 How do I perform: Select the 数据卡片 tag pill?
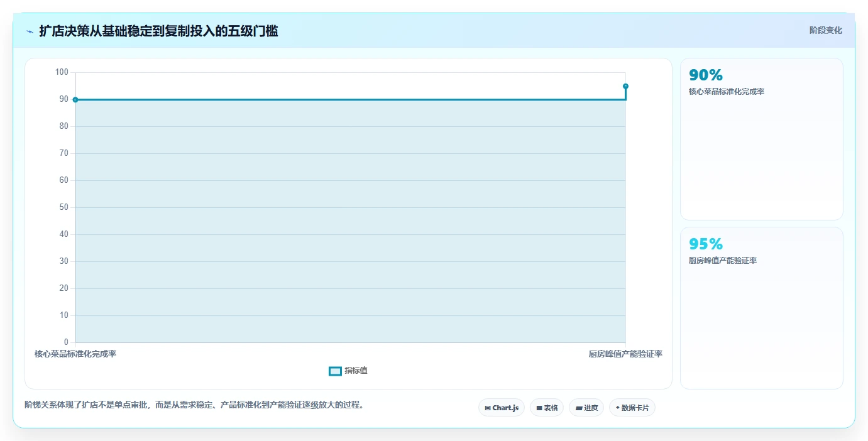[632, 408]
